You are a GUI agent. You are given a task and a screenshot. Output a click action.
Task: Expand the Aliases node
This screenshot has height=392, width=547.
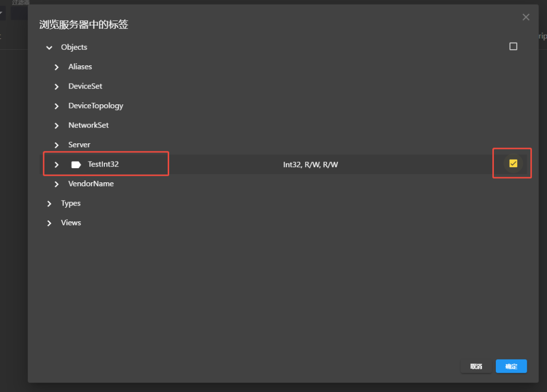coord(57,67)
